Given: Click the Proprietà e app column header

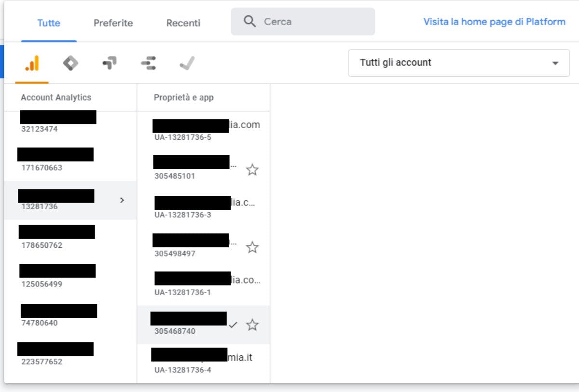Looking at the screenshot, I should 184,97.
